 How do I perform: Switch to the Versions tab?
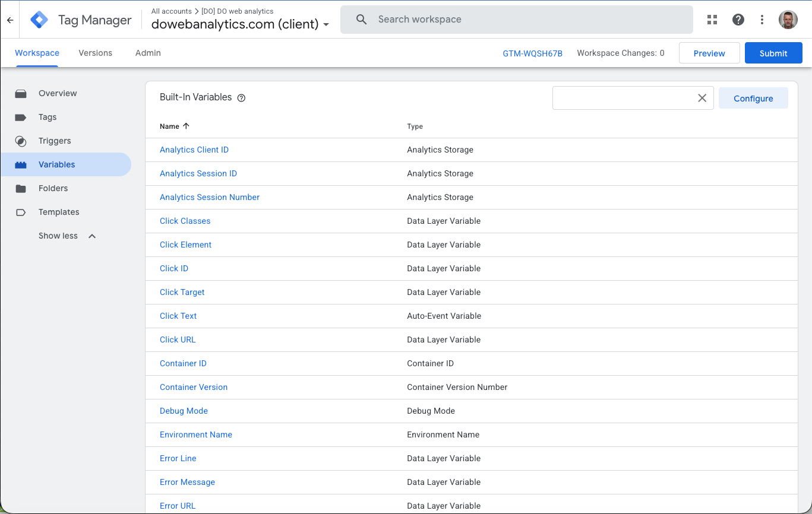[95, 53]
